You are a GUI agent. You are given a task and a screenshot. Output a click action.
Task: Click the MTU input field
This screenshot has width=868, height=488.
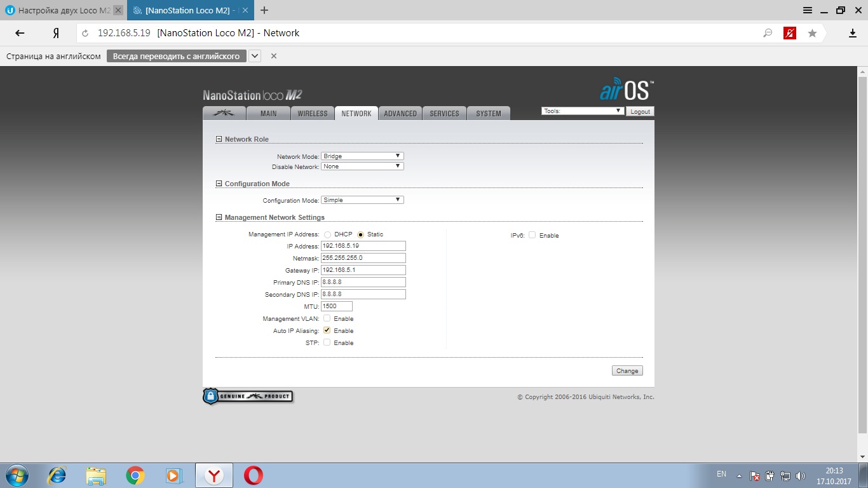click(x=337, y=306)
